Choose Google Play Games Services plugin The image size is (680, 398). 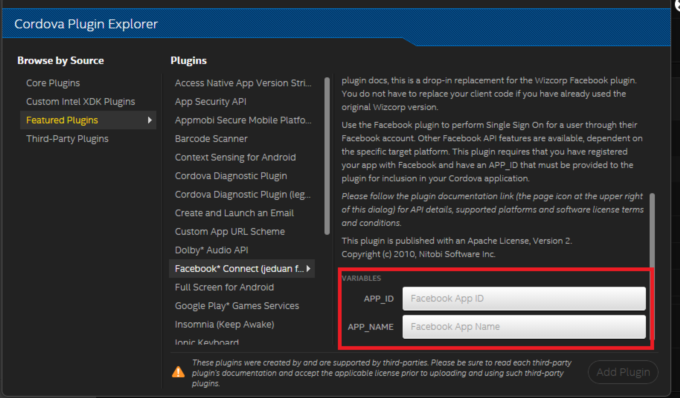click(x=237, y=306)
